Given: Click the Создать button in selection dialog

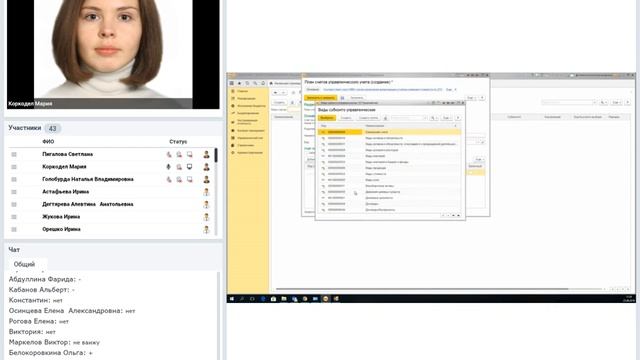Looking at the screenshot, I should coord(346,118).
